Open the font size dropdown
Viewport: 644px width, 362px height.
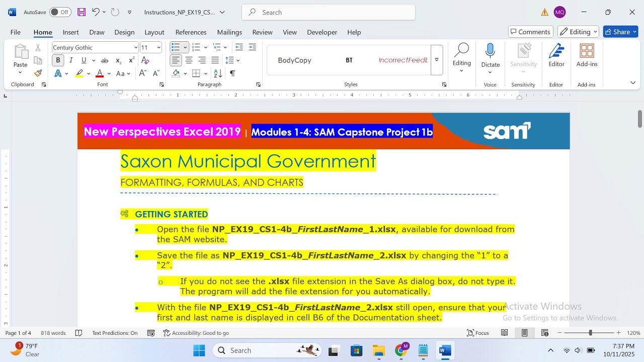[159, 48]
